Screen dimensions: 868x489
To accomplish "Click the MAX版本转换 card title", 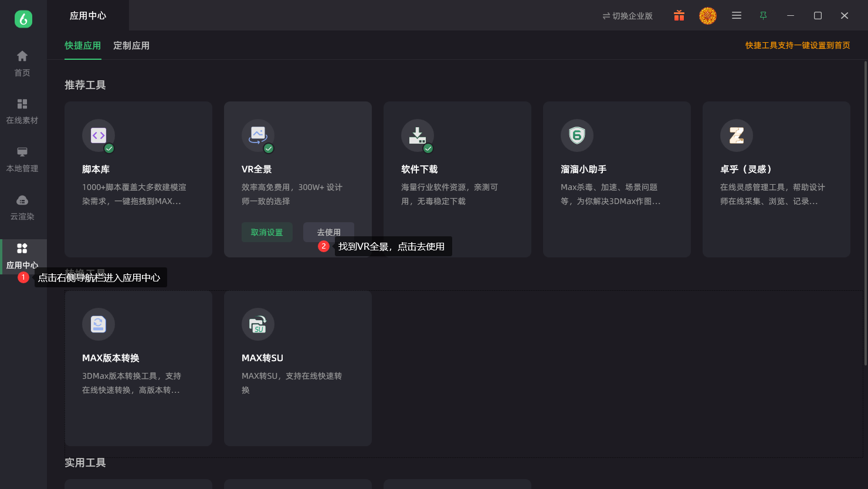I will (x=111, y=358).
